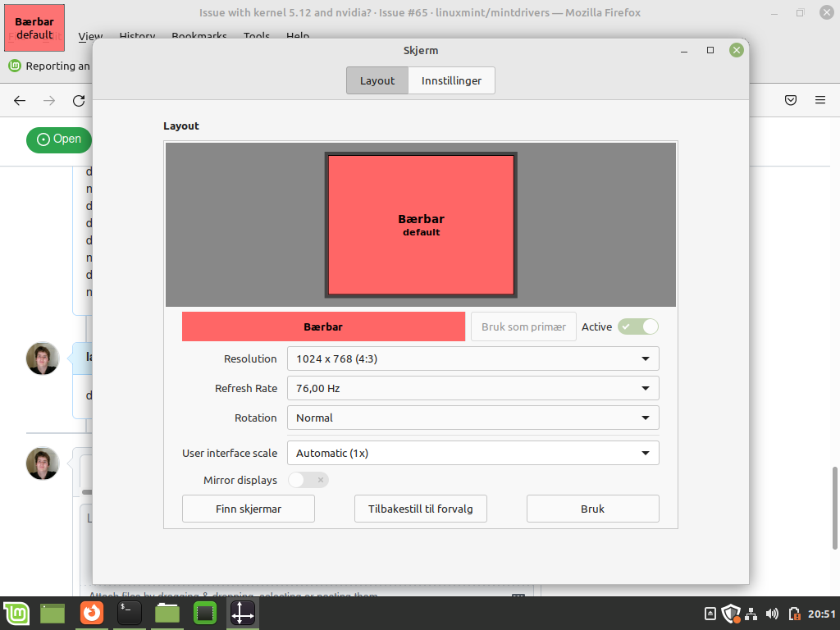
Task: Open the User interface scale dropdown
Action: point(472,452)
